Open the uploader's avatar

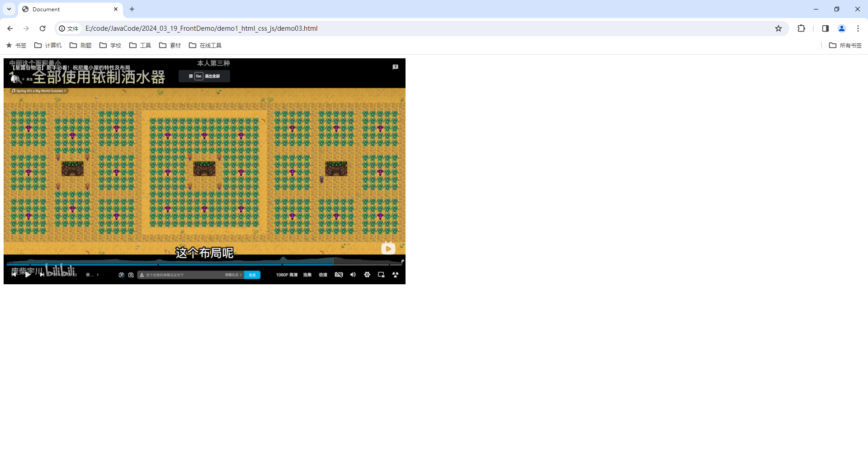[x=15, y=79]
